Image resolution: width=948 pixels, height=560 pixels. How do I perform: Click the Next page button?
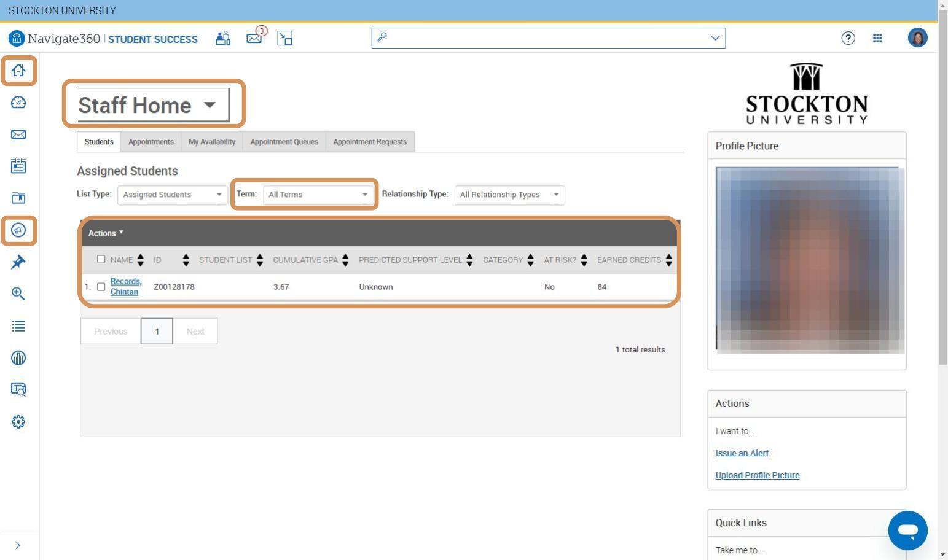[195, 331]
